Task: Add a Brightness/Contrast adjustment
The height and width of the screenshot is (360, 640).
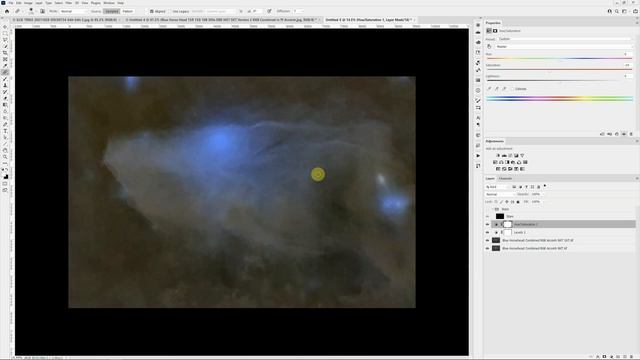Action: point(498,156)
